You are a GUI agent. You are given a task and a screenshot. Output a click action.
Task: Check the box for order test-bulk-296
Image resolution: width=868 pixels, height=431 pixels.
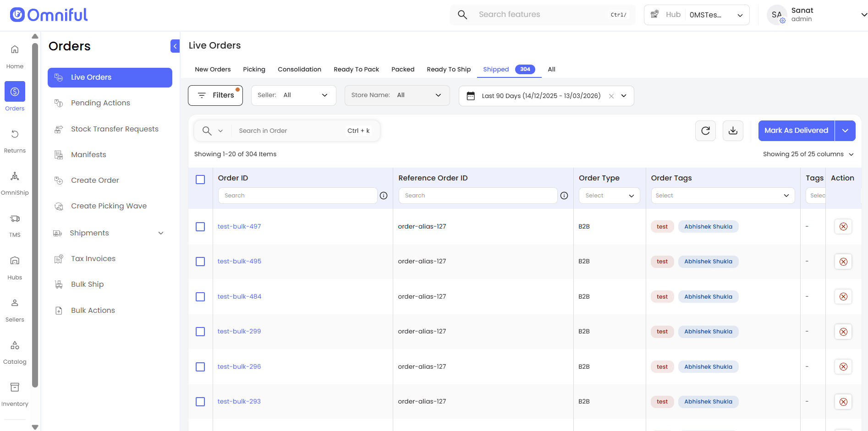click(x=200, y=367)
